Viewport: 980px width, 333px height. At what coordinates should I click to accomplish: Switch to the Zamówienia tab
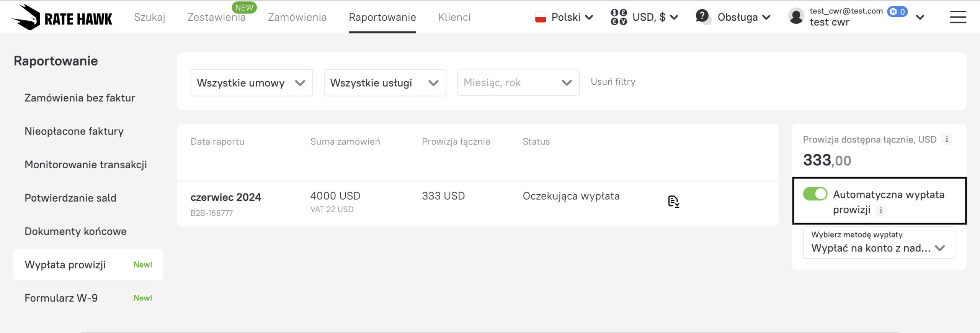pyautogui.click(x=297, y=17)
